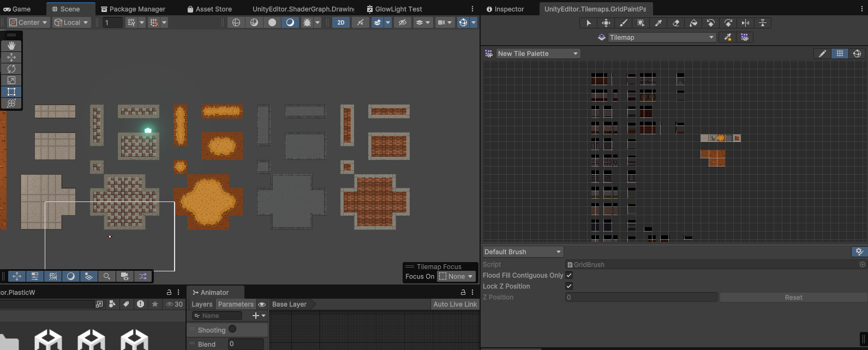Select the Hand view tool in Scene

click(x=11, y=46)
